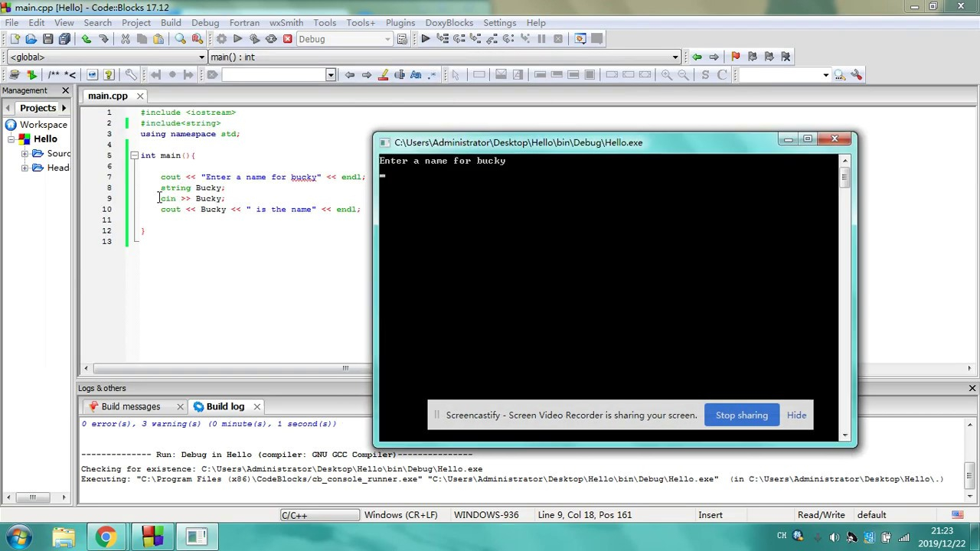Click inside the incremental search text field
This screenshot has width=980, height=551.
[x=273, y=74]
